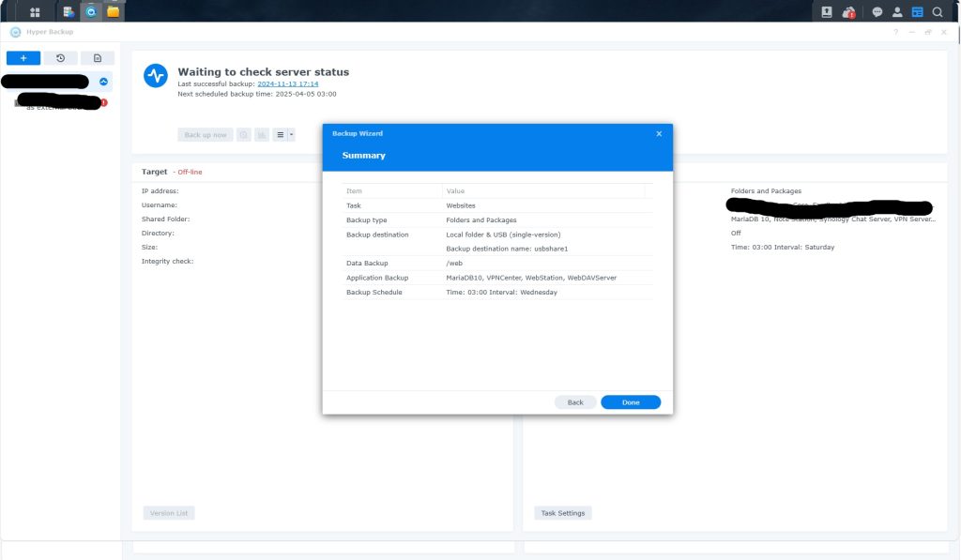Click the 'Backup destination' item label
This screenshot has height=560, width=961.
[x=377, y=235]
